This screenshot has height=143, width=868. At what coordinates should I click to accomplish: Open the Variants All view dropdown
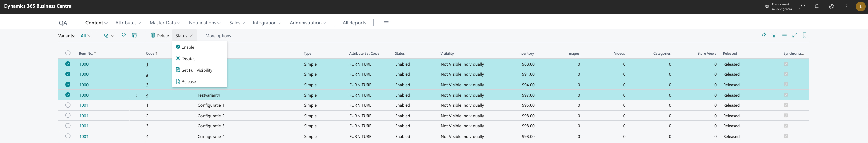pyautogui.click(x=86, y=35)
